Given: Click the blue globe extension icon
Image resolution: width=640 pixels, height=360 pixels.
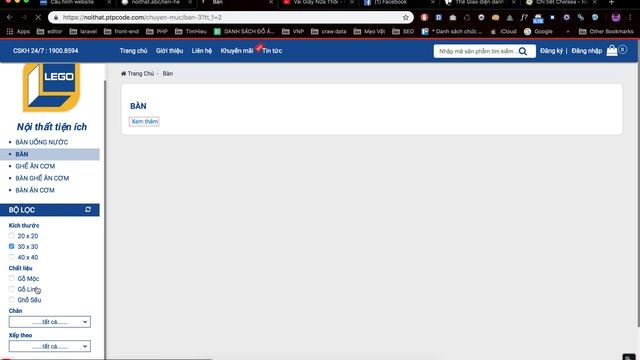Looking at the screenshot, I should click(x=595, y=18).
